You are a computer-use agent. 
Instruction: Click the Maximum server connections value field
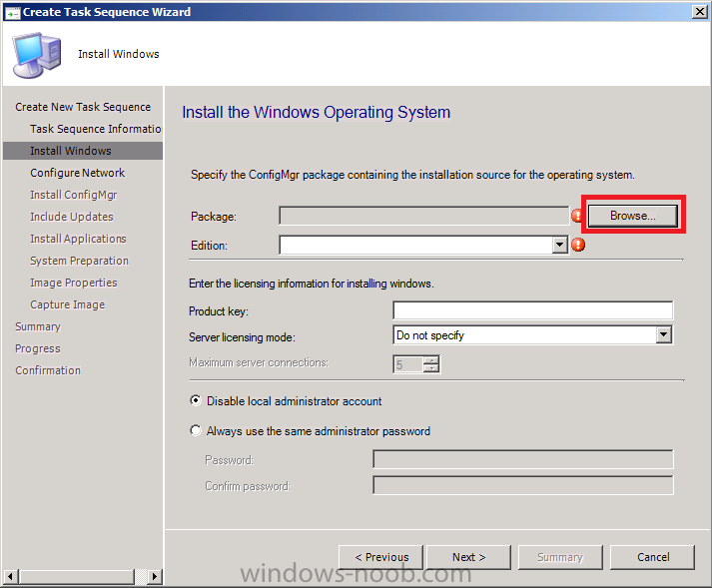click(x=408, y=364)
